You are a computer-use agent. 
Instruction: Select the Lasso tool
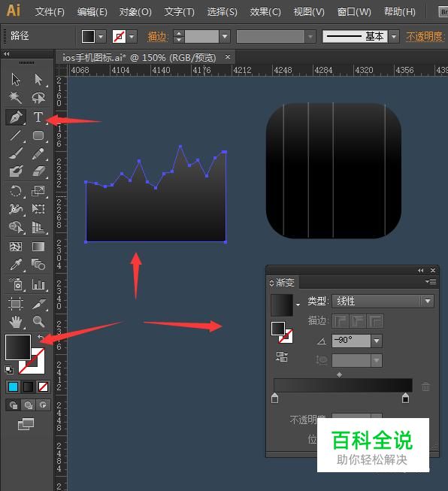pos(38,98)
